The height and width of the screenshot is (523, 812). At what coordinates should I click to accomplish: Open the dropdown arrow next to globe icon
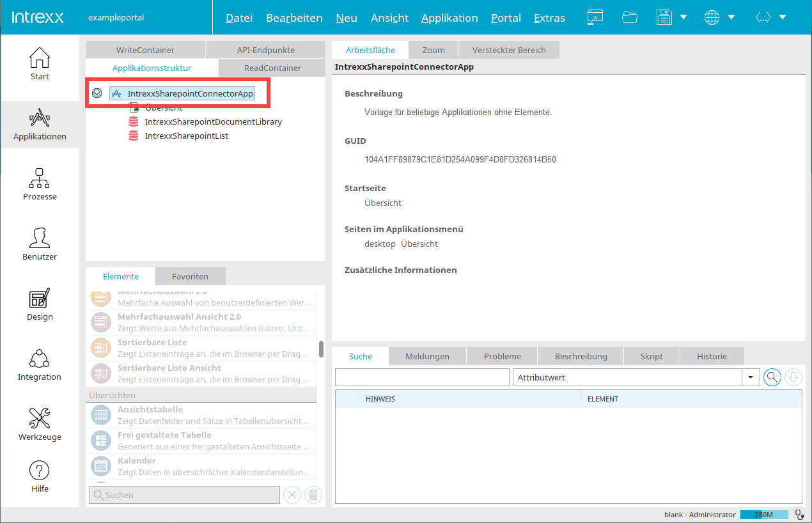(x=731, y=18)
